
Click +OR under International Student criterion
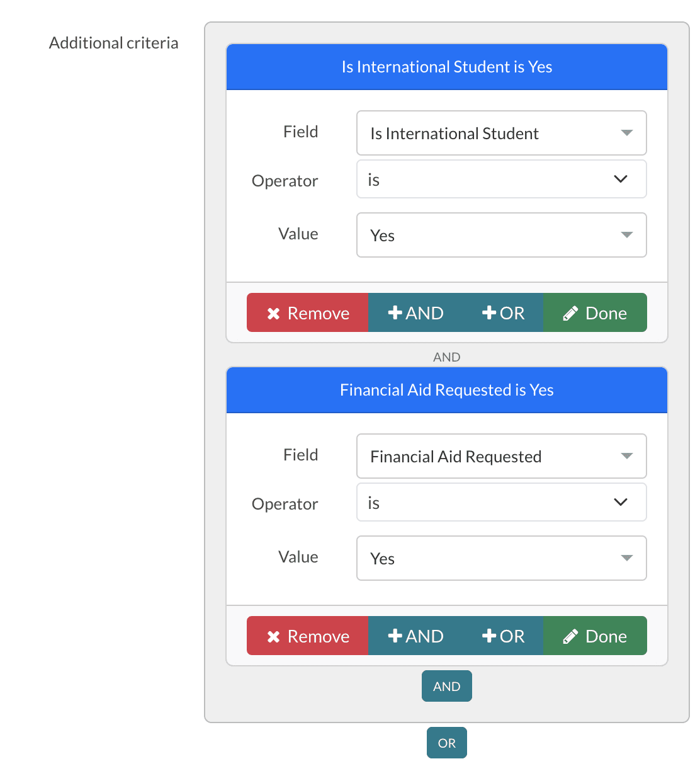click(503, 313)
